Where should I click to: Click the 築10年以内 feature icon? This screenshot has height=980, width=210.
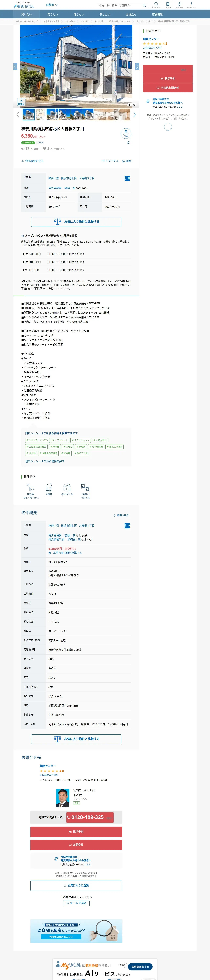[x=67, y=487]
